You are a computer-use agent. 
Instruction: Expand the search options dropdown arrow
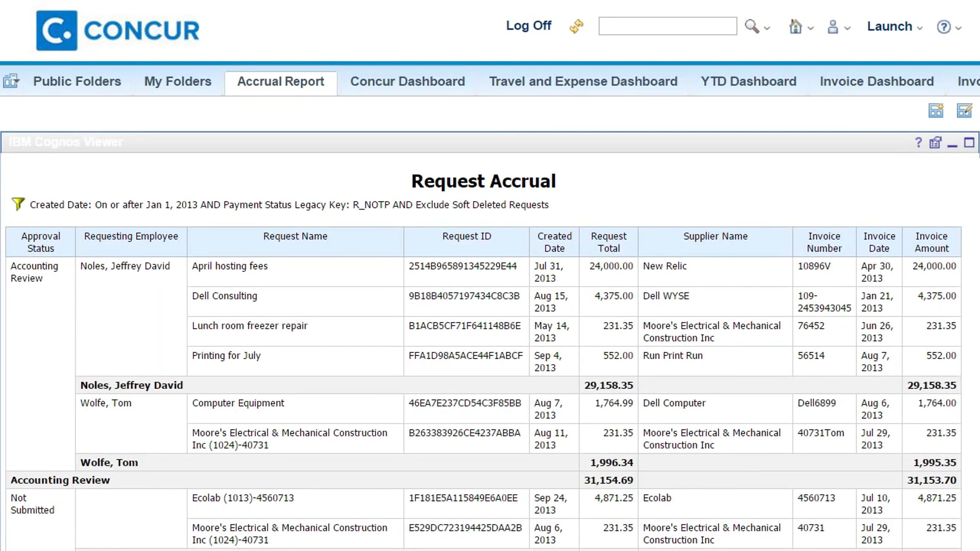767,28
